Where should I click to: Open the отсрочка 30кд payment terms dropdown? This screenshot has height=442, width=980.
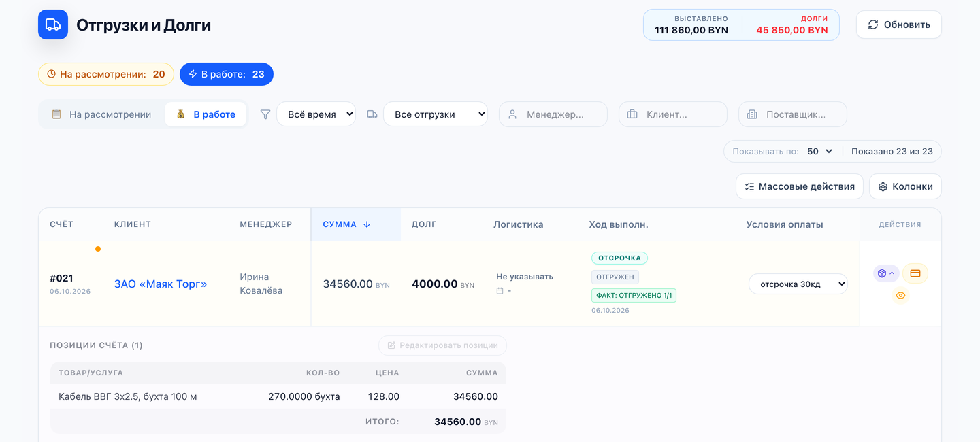[x=798, y=284]
